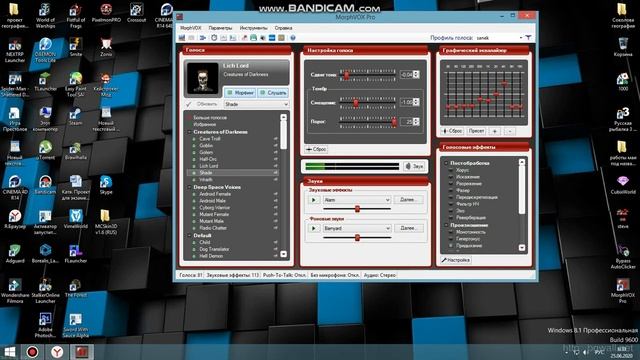Screen dimensions: 640x360
Task: Collapse the Deep Space Voices group
Action: (189, 187)
